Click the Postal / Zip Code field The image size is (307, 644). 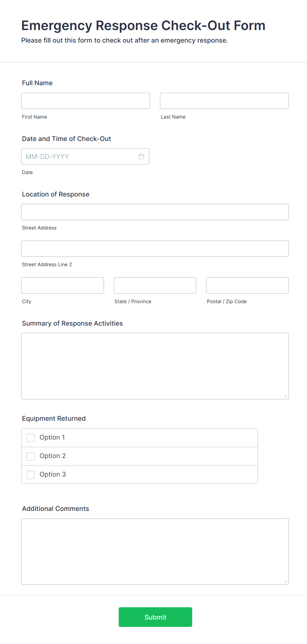point(248,285)
